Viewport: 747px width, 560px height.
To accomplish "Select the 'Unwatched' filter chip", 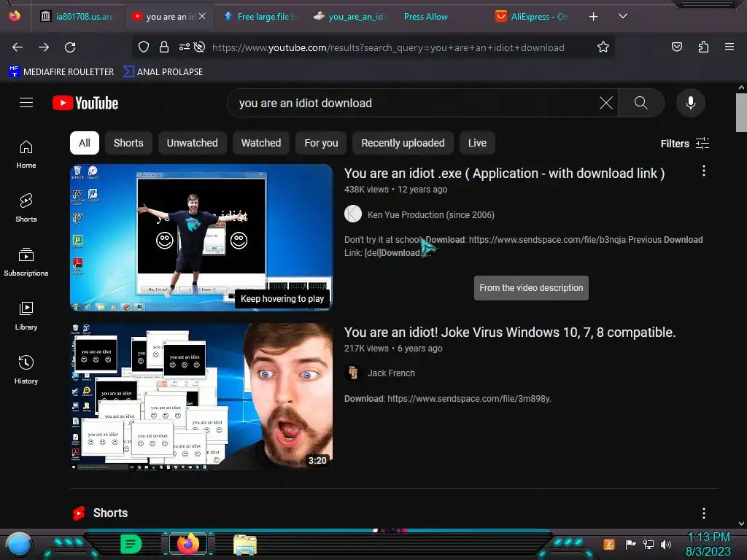I will coord(192,143).
